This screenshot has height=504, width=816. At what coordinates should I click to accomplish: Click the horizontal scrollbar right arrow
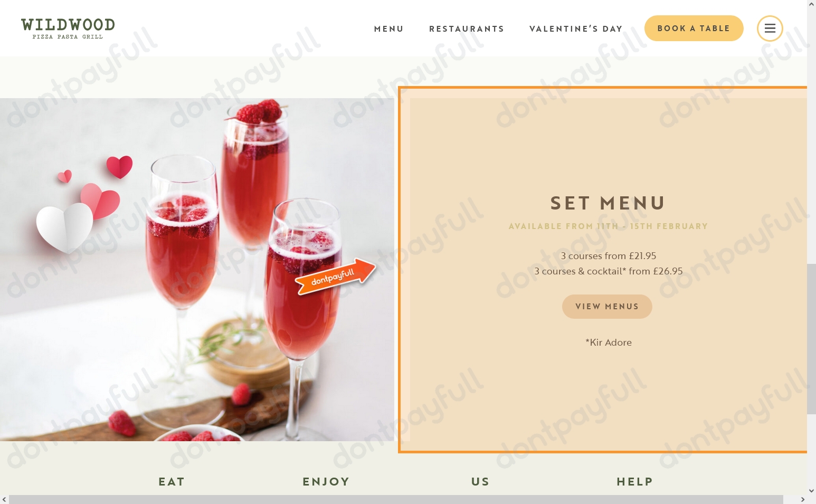[x=802, y=499]
